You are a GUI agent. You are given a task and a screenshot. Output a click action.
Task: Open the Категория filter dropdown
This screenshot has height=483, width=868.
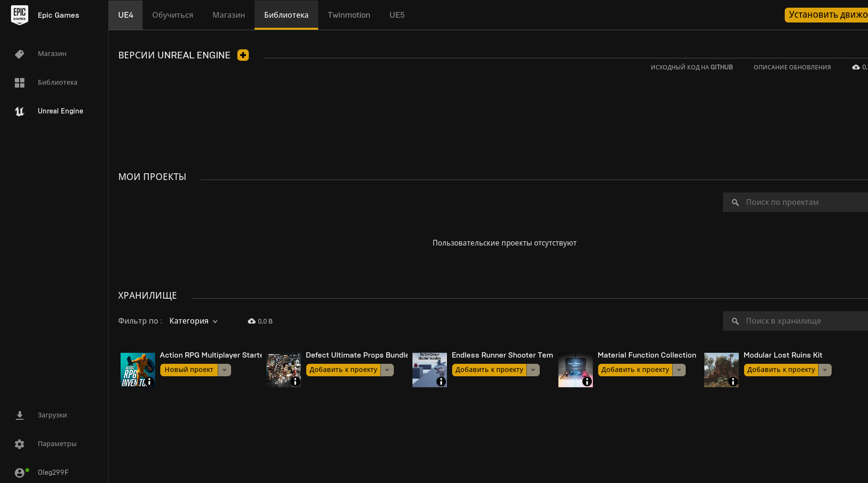[194, 321]
